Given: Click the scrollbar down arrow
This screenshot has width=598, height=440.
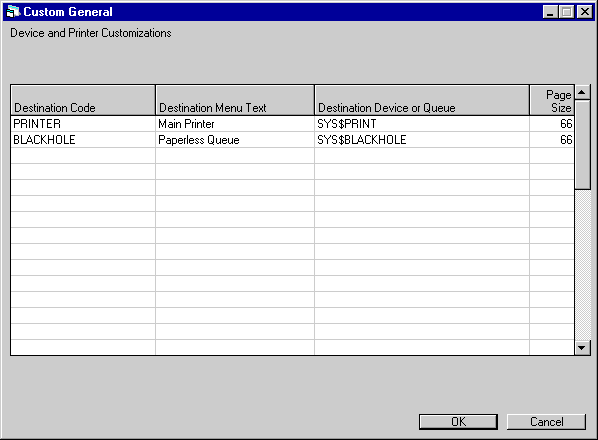Looking at the screenshot, I should 582,348.
